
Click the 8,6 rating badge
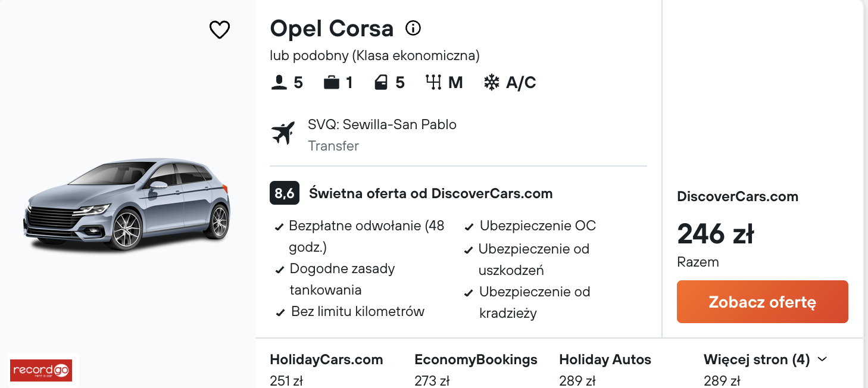tap(285, 193)
